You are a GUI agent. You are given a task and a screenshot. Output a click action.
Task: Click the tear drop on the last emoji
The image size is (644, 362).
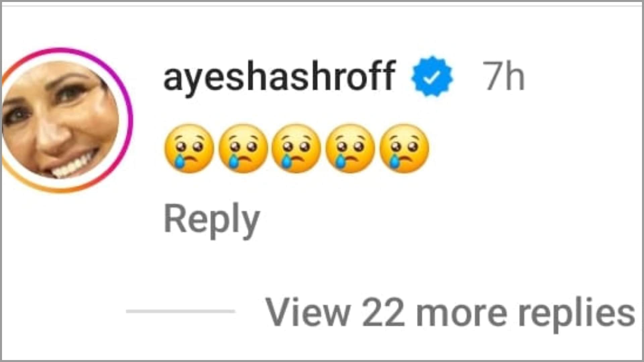click(x=395, y=161)
